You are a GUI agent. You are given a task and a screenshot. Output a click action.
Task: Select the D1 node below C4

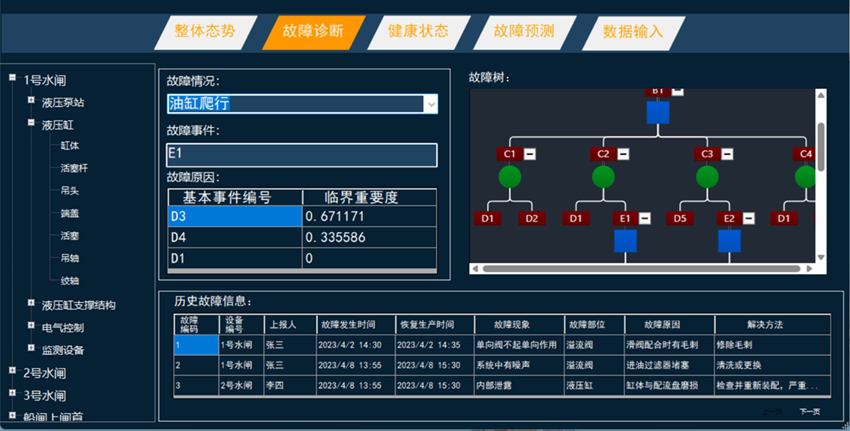click(x=784, y=218)
